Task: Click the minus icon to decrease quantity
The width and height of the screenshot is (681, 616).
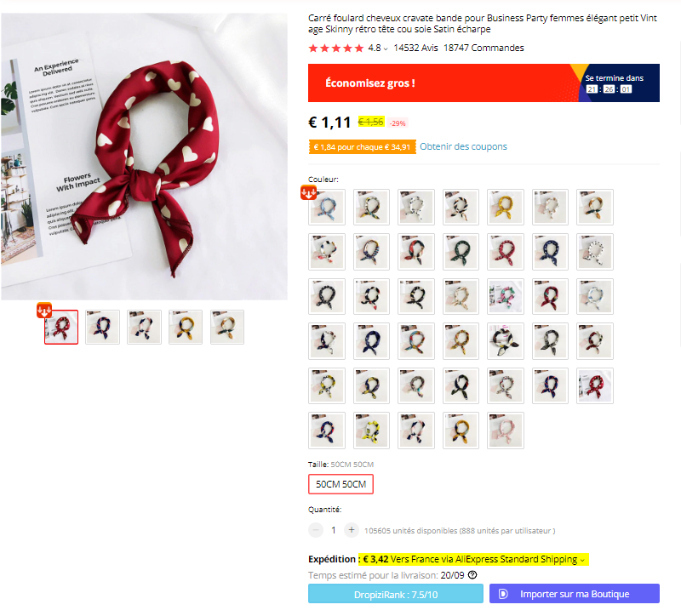Action: pos(316,530)
